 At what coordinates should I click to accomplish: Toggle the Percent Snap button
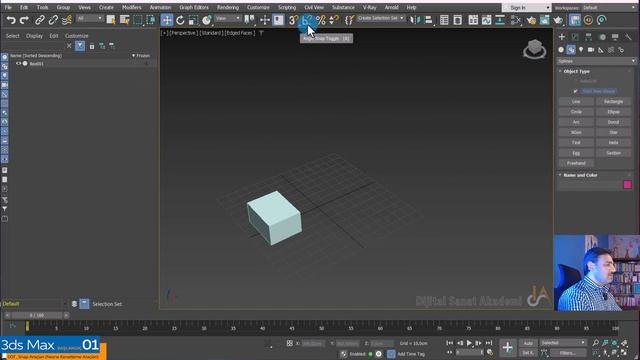[x=321, y=20]
